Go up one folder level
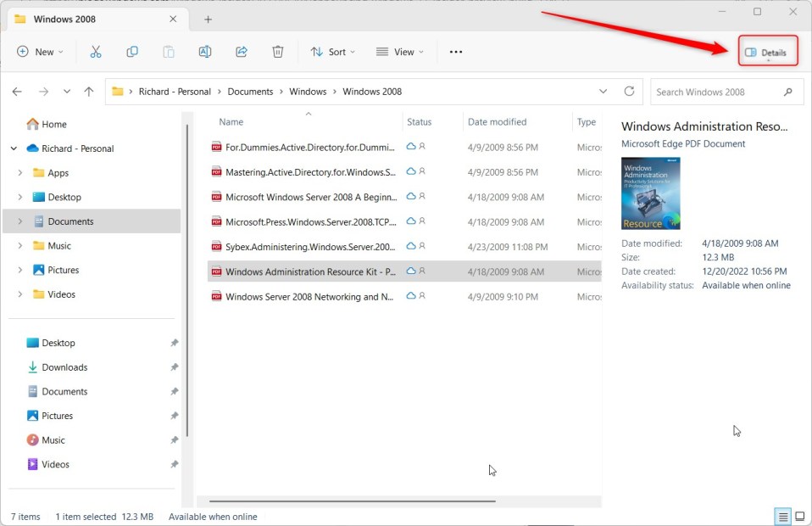This screenshot has height=526, width=812. (x=89, y=92)
